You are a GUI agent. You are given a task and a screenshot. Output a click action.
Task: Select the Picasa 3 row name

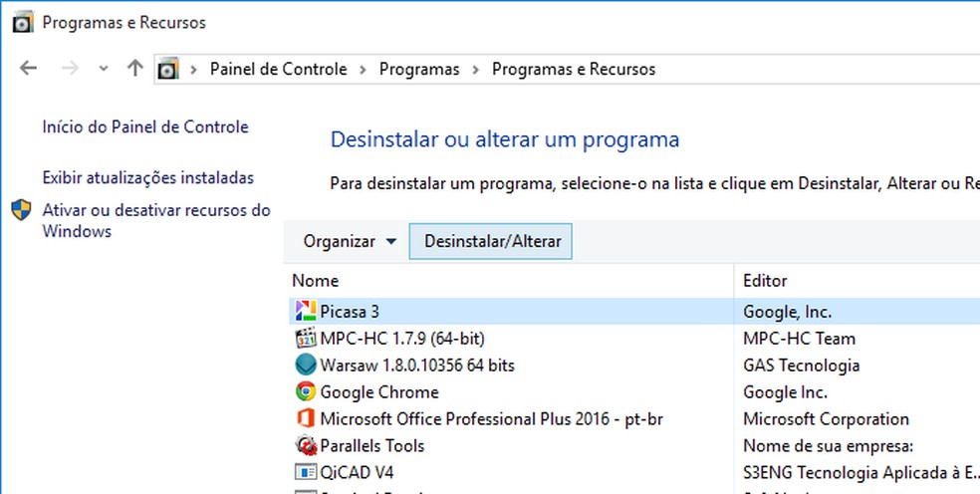click(350, 311)
